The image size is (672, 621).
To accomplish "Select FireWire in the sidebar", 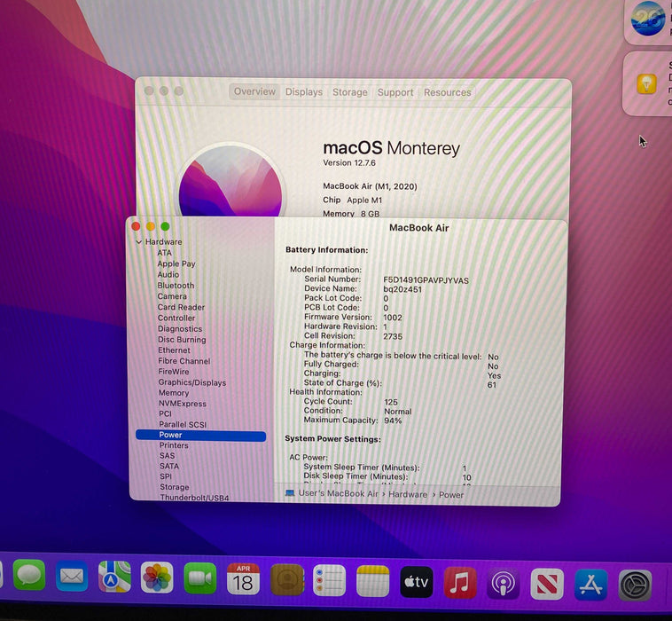I will coord(174,372).
